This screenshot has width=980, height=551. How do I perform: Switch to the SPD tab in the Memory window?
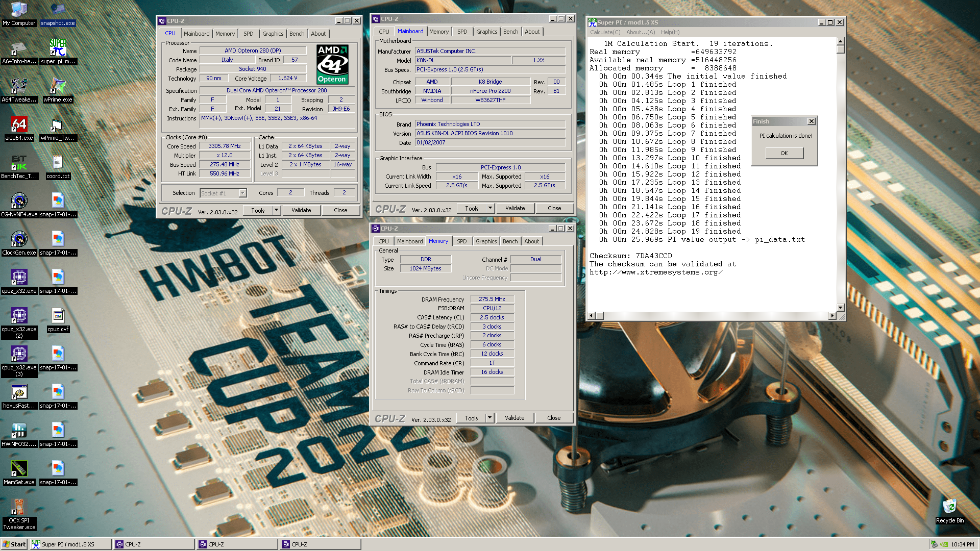(461, 241)
